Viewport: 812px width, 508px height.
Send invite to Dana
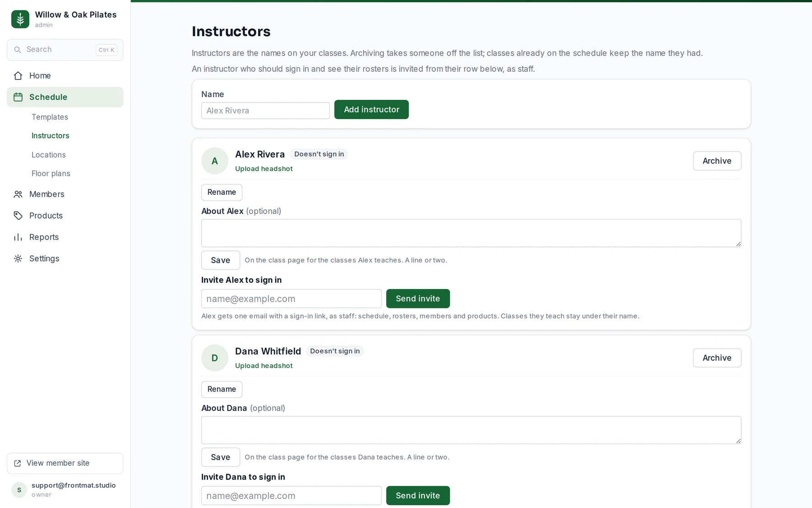pos(418,495)
